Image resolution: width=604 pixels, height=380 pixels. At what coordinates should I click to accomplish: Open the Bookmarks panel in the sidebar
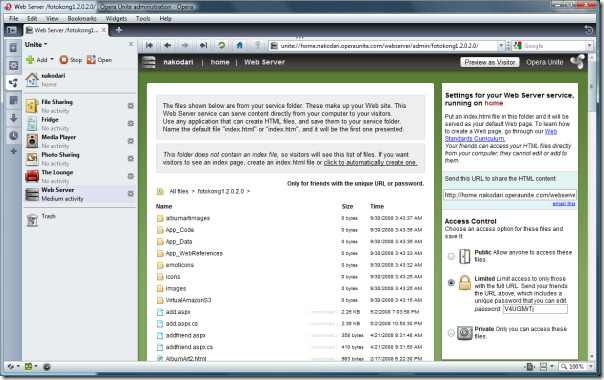tap(13, 48)
